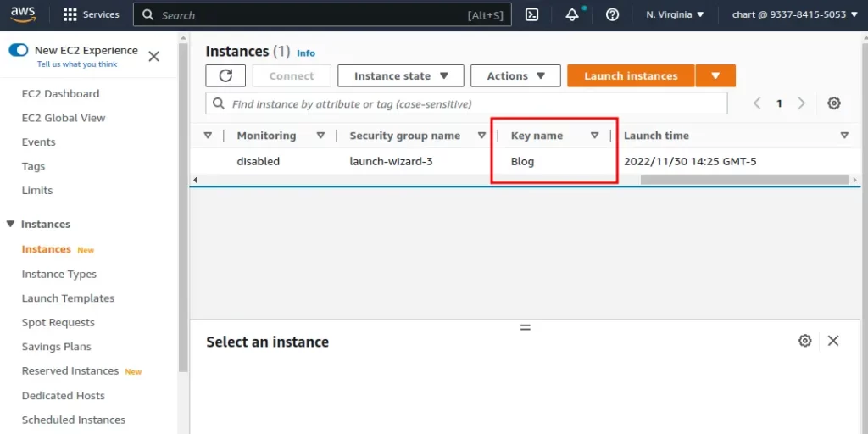868x434 pixels.
Task: Click the launch-wizard-3 security group cell
Action: point(391,162)
